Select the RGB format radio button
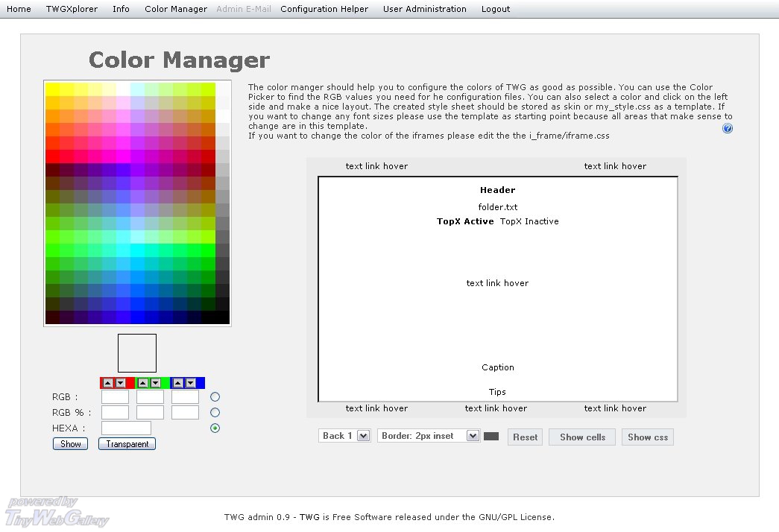 coord(215,397)
